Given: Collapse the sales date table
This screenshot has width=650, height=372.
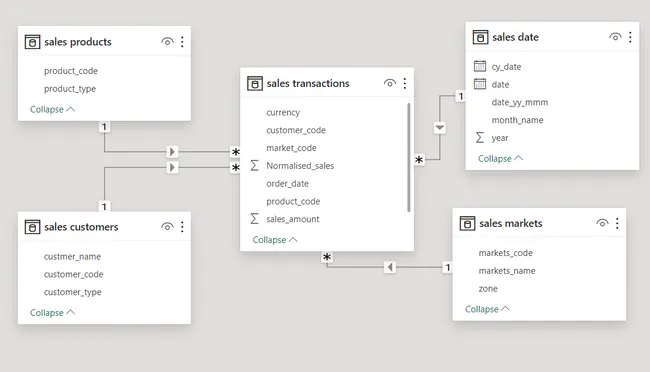Looking at the screenshot, I should click(x=500, y=158).
